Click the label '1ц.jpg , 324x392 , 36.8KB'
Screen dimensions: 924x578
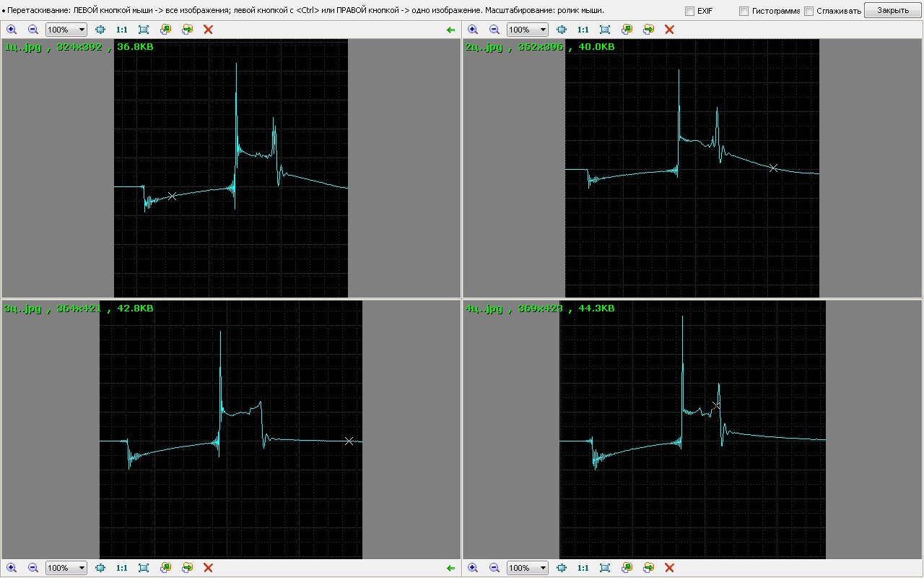coord(79,46)
